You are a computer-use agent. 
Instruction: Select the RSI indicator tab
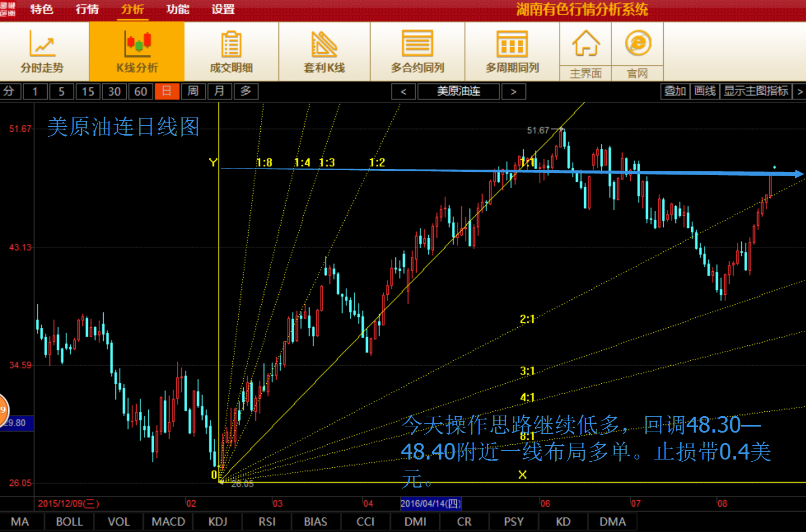[267, 522]
